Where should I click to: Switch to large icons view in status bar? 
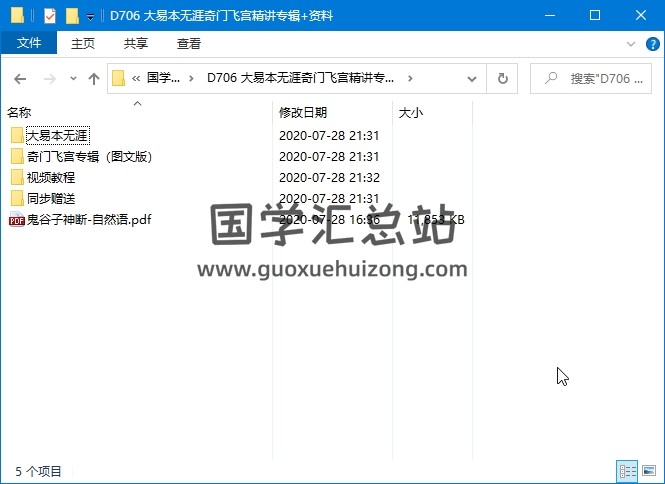point(649,471)
